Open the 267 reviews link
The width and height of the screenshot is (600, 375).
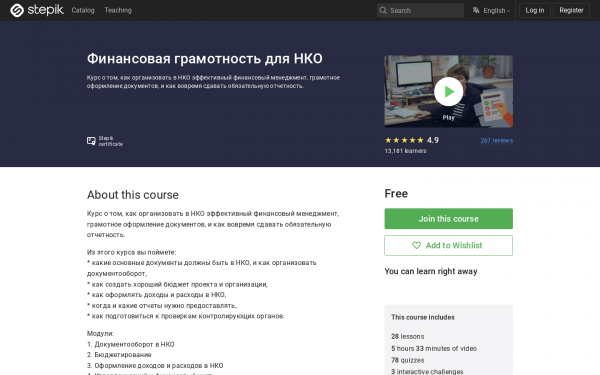coord(497,140)
